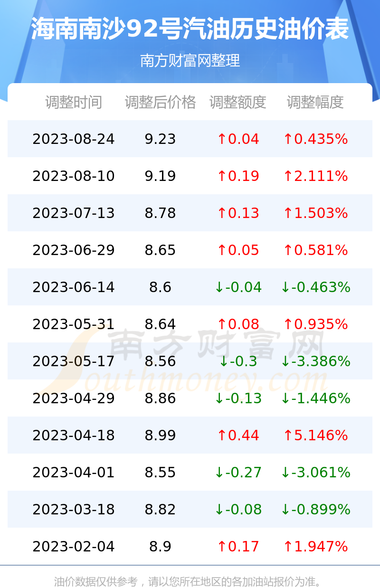Click the footer disclaimer 油价数据仅供参考
The width and height of the screenshot is (380, 588).
pyautogui.click(x=95, y=581)
